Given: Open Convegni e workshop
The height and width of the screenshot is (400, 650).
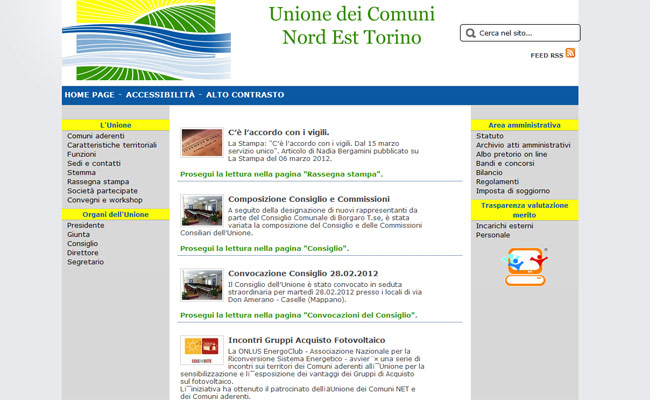Looking at the screenshot, I should coord(105,200).
